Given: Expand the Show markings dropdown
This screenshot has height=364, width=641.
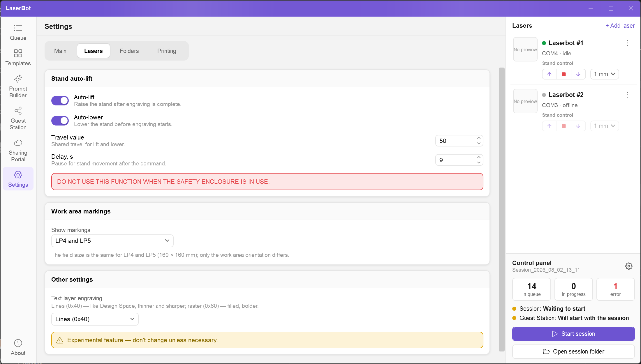Looking at the screenshot, I should pyautogui.click(x=112, y=241).
